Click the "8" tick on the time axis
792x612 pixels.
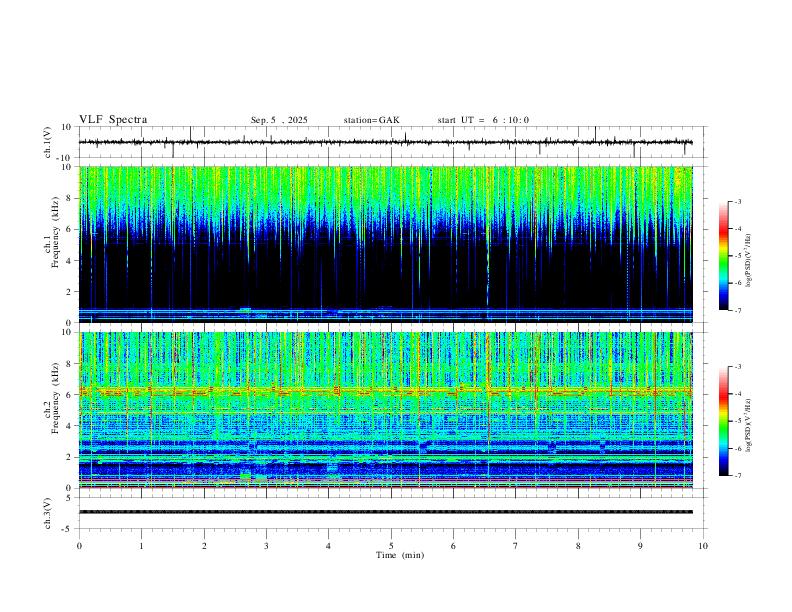578,546
